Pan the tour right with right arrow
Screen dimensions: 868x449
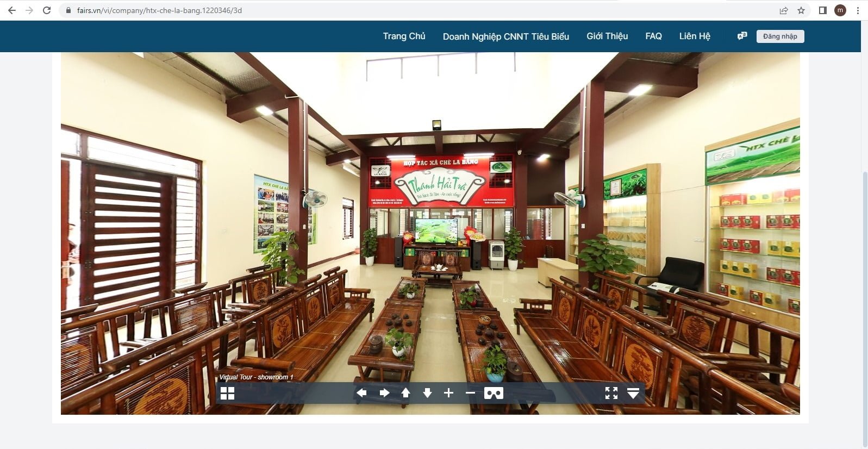[384, 393]
